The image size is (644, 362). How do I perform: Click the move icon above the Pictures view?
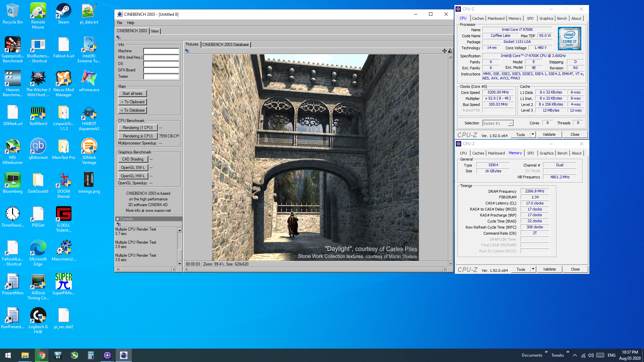point(444,51)
